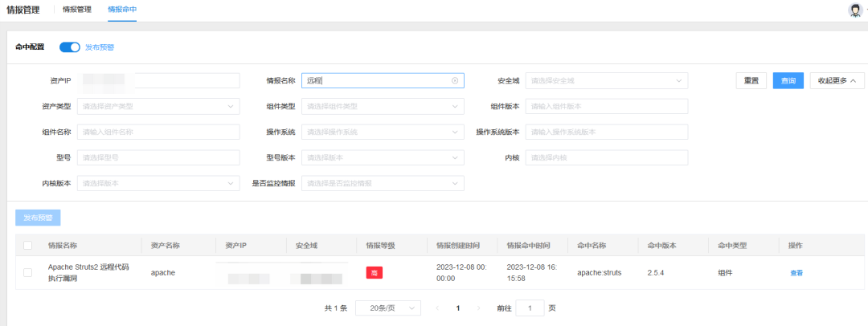Click the 查询 search button

[x=788, y=80]
